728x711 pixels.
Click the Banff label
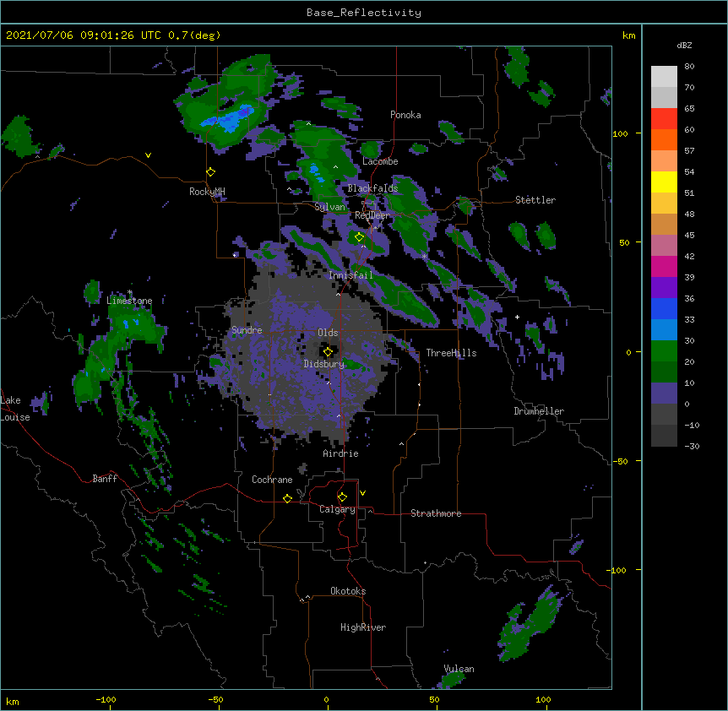105,479
